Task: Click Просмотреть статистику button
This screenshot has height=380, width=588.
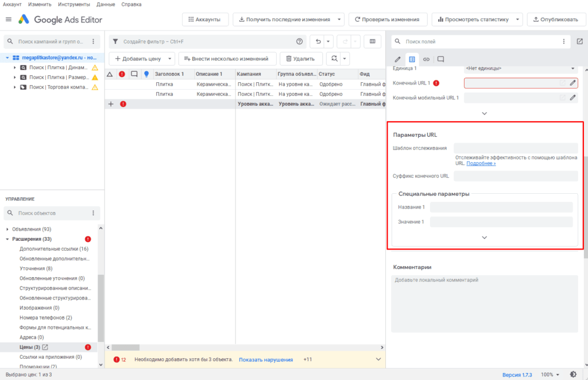Action: click(x=473, y=20)
